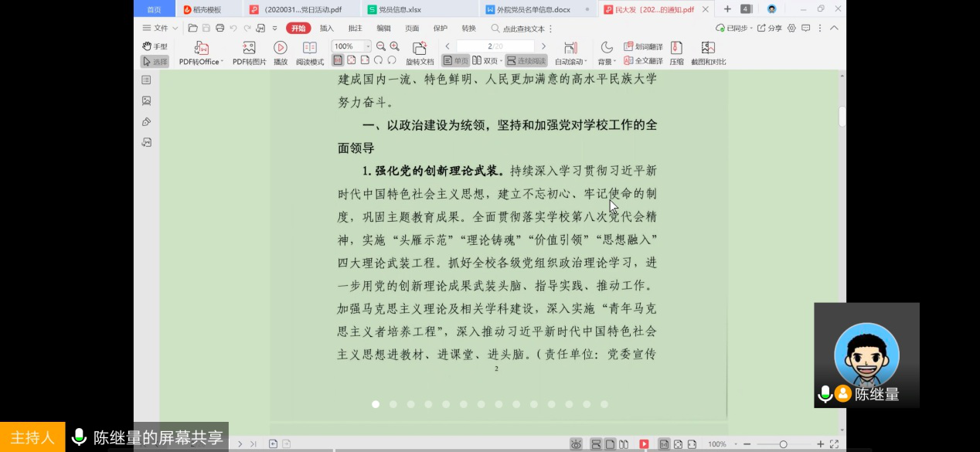This screenshot has height=452, width=980.
Task: Click the 分享 share button
Action: click(x=770, y=29)
